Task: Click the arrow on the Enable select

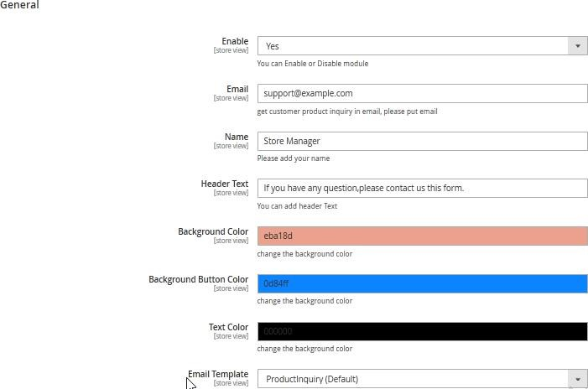Action: (x=577, y=47)
